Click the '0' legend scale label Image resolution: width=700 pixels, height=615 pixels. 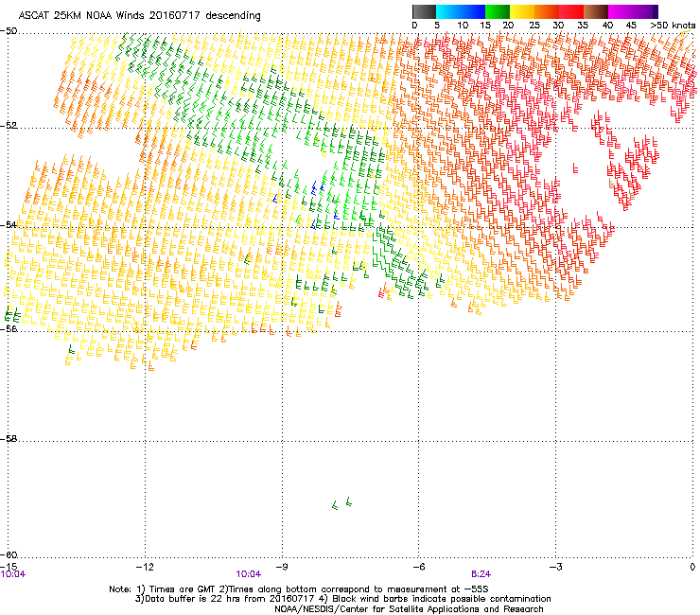click(414, 26)
